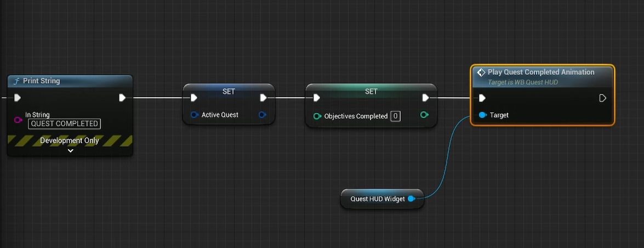The height and width of the screenshot is (248, 644).
Task: Click the Print String output execution pin
Action: 122,98
